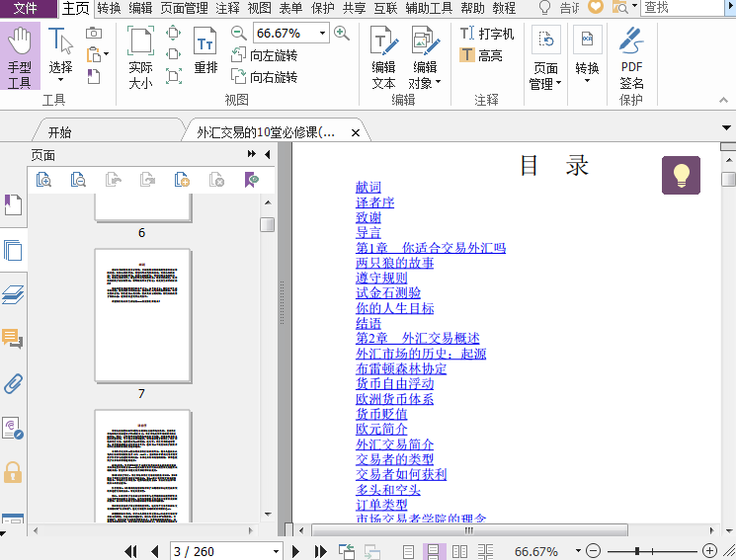Image resolution: width=736 pixels, height=560 pixels.
Task: Open the File (文件) menu
Action: (x=29, y=8)
